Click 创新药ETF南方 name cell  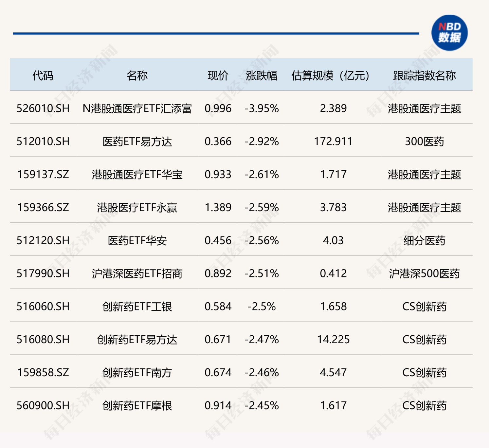[137, 373]
